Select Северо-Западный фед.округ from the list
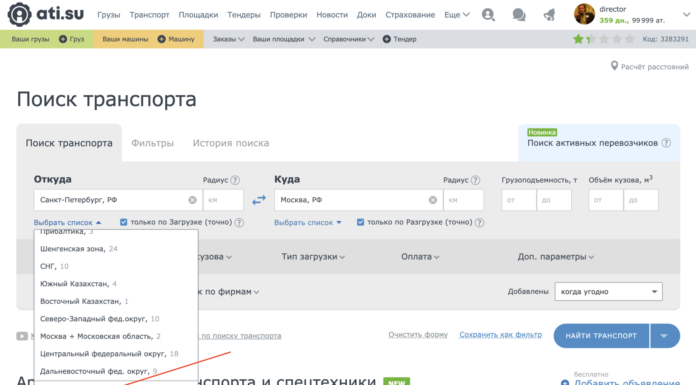Viewport: 696px width, 385px height. coord(116,319)
